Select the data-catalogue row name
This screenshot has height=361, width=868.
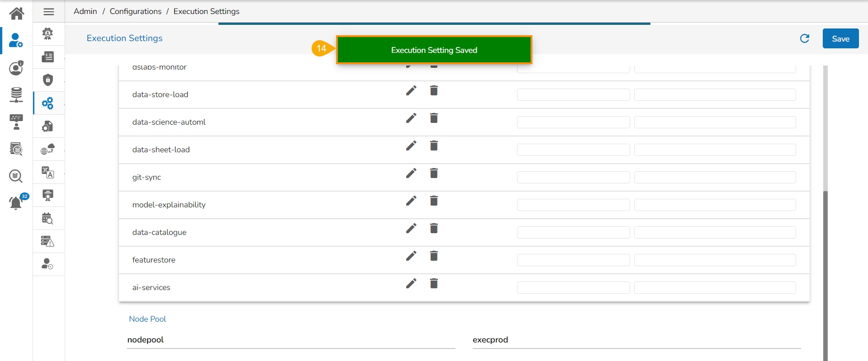click(160, 232)
